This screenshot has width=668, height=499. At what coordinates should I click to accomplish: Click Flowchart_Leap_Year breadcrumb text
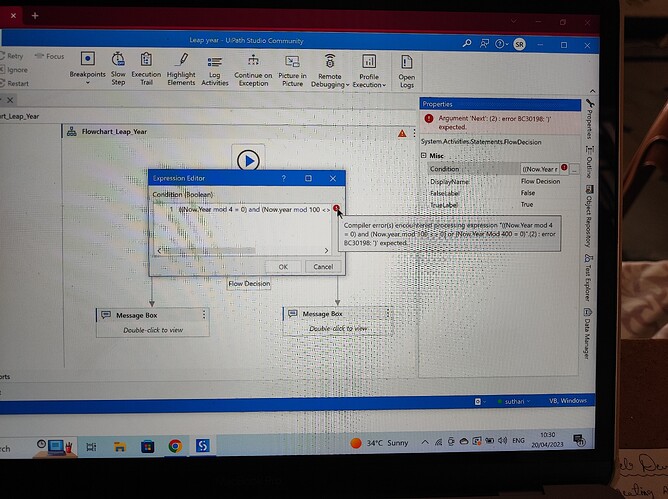(19, 116)
